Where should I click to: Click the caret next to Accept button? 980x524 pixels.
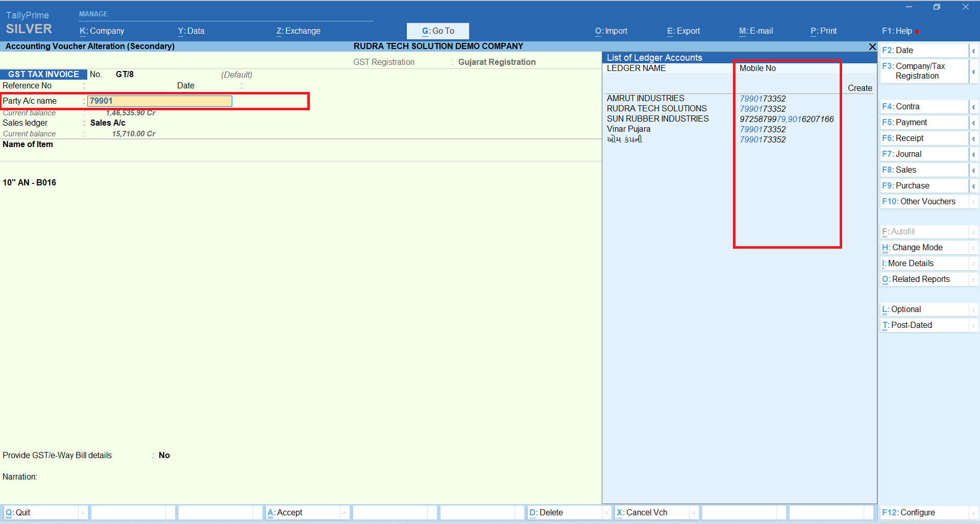[x=345, y=513]
